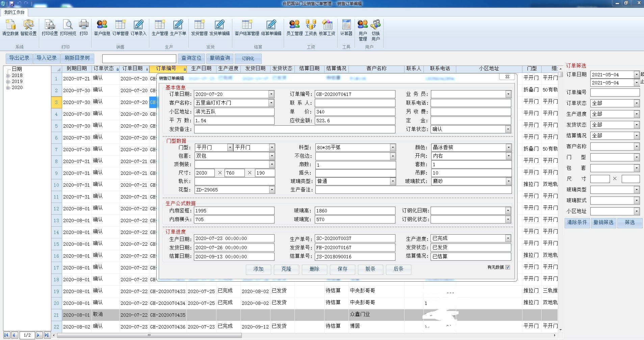
Task: Click the 清空数据 clear data icon
Action: coord(10,28)
